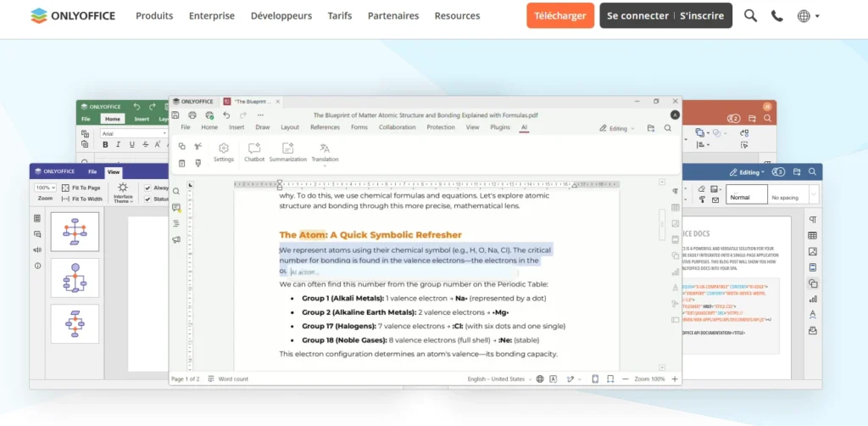This screenshot has height=426, width=868.
Task: Click the website search magnifier icon
Action: [x=750, y=16]
